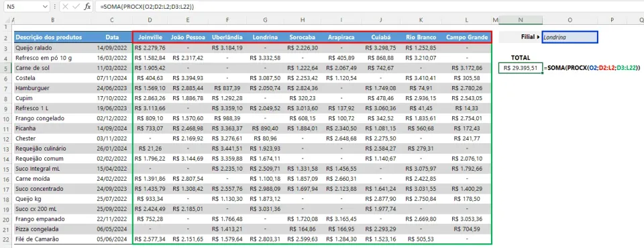Image resolution: width=644 pixels, height=248 pixels.
Task: Select column D header
Action: point(150,19)
